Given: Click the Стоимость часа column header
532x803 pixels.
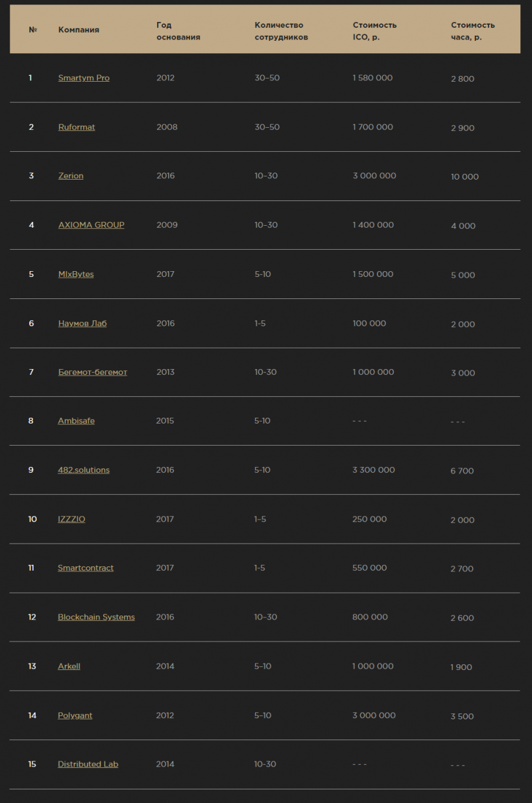Looking at the screenshot, I should click(472, 31).
